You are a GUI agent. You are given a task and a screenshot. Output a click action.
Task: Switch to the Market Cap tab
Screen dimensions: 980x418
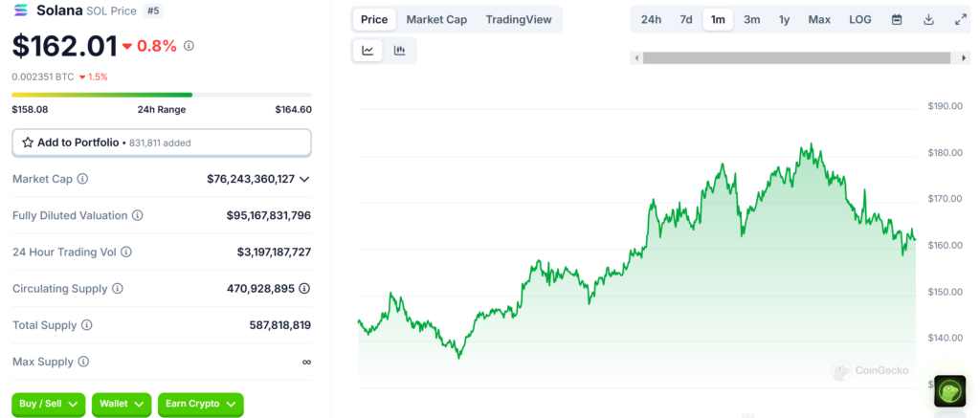(436, 19)
